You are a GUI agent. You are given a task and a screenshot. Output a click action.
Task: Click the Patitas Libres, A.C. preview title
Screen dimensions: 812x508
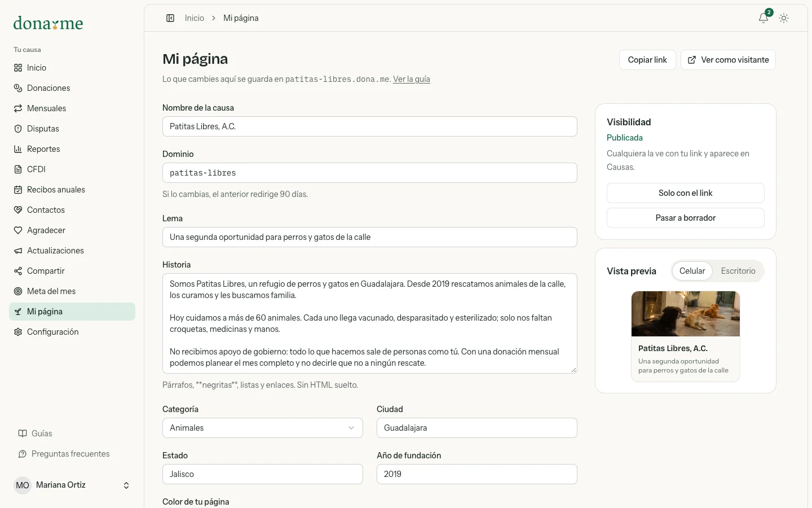point(673,348)
